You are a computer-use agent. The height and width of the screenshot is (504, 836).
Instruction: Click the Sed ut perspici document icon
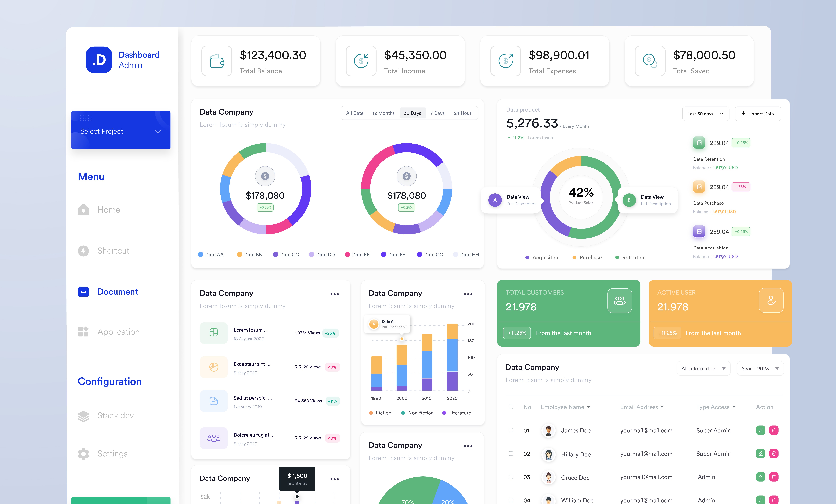[214, 401]
